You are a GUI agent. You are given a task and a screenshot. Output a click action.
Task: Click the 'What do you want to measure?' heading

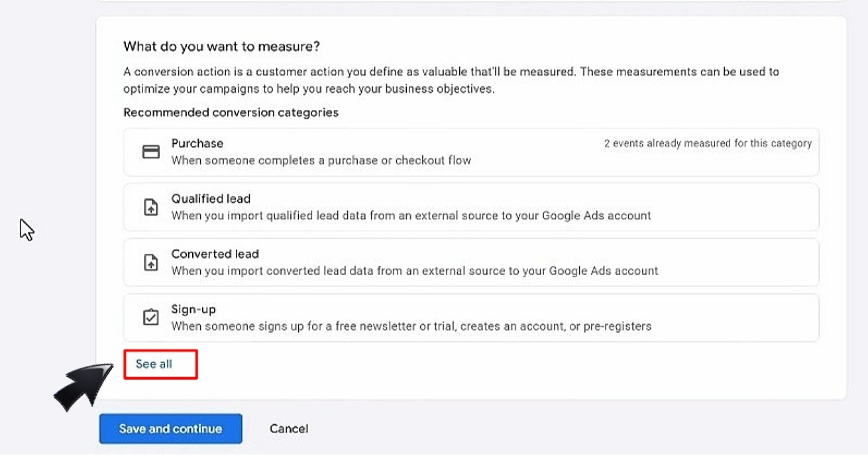(221, 46)
